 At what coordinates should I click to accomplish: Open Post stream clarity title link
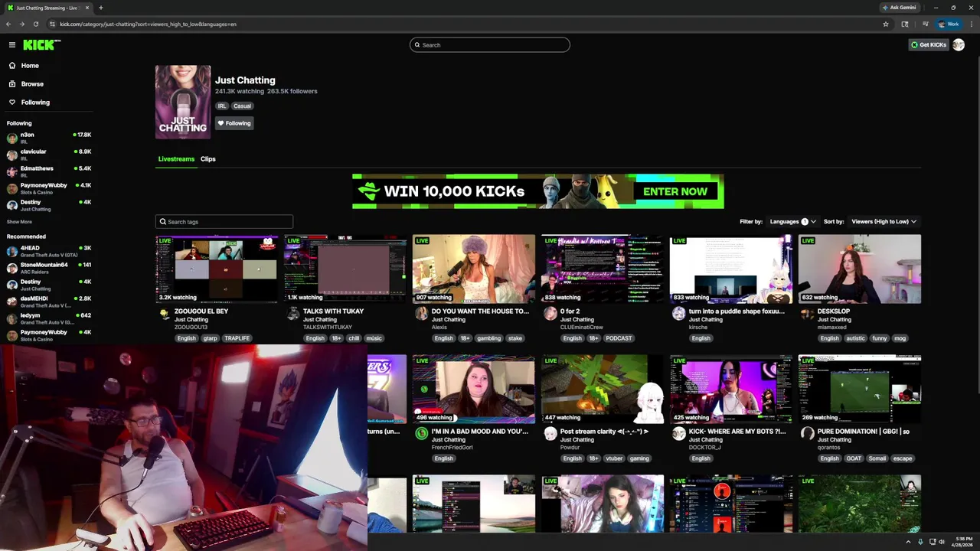[604, 432]
